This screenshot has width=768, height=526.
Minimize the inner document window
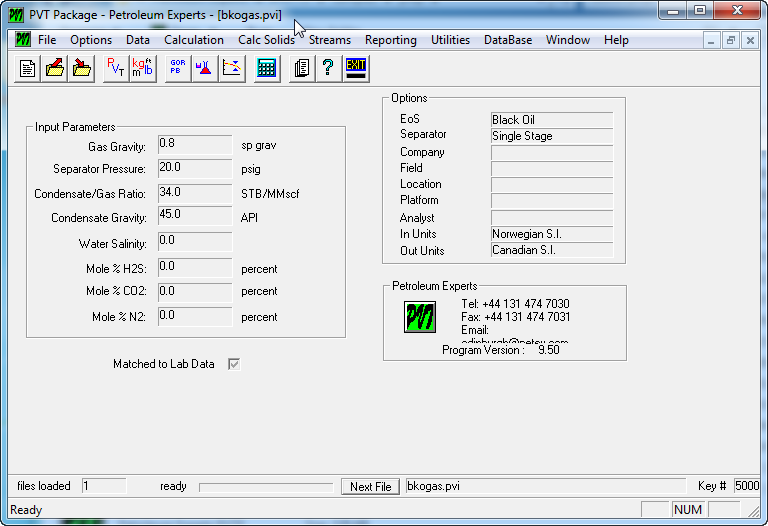[x=711, y=41]
